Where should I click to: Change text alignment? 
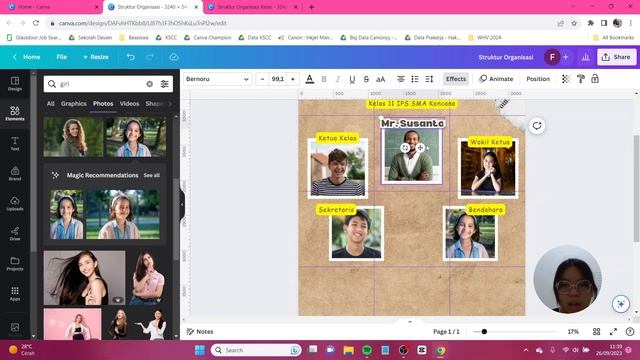coord(401,79)
